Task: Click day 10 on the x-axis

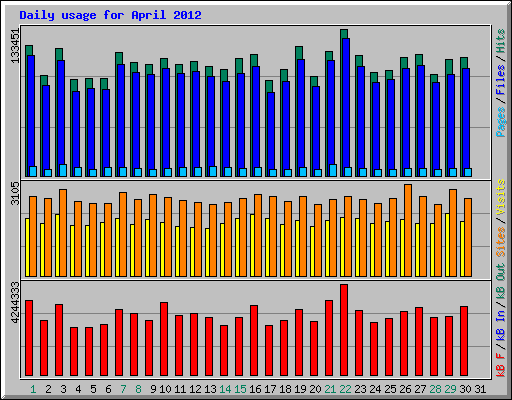Action: 165,389
